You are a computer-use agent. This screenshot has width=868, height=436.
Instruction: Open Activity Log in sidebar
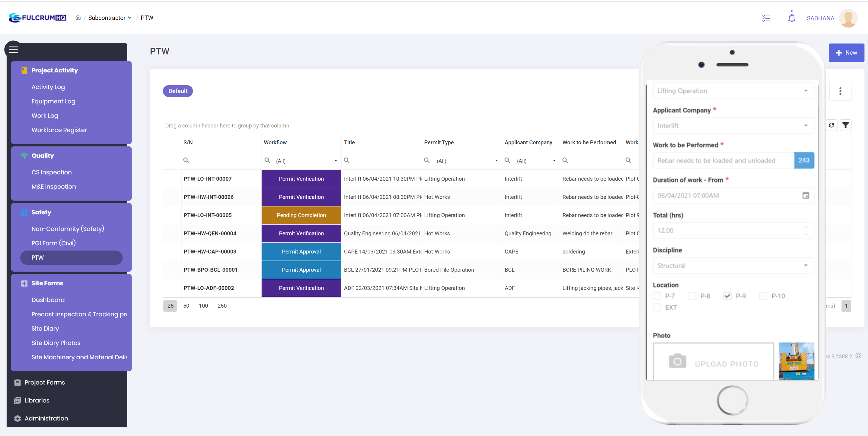(x=48, y=87)
